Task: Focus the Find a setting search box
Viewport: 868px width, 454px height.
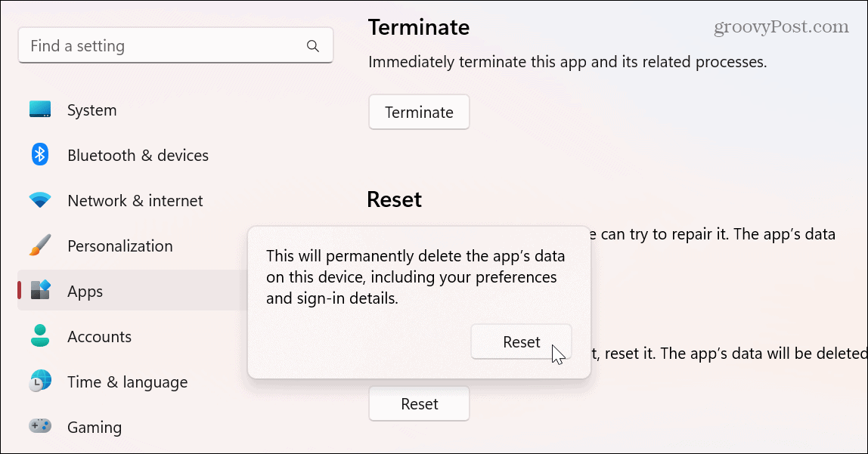Action: coord(175,46)
